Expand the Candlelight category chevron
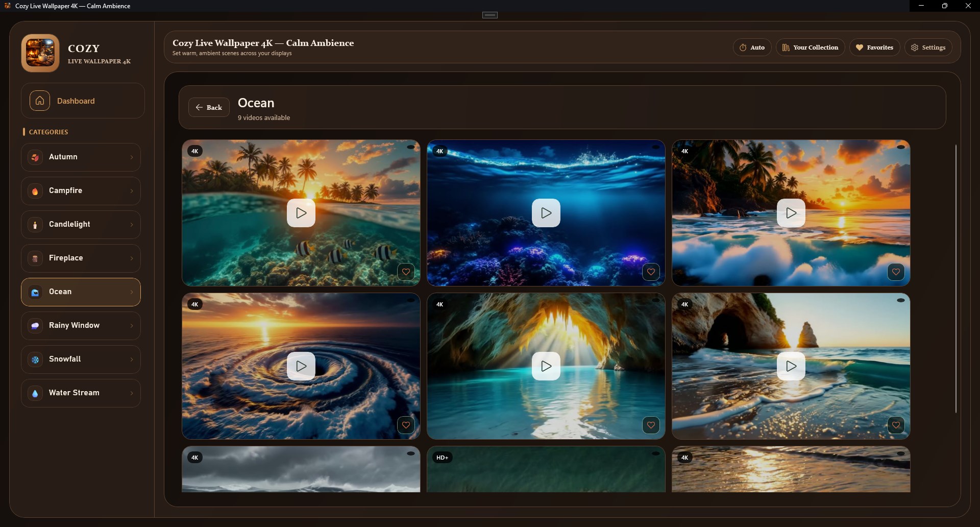Viewport: 980px width, 527px height. pyautogui.click(x=132, y=225)
